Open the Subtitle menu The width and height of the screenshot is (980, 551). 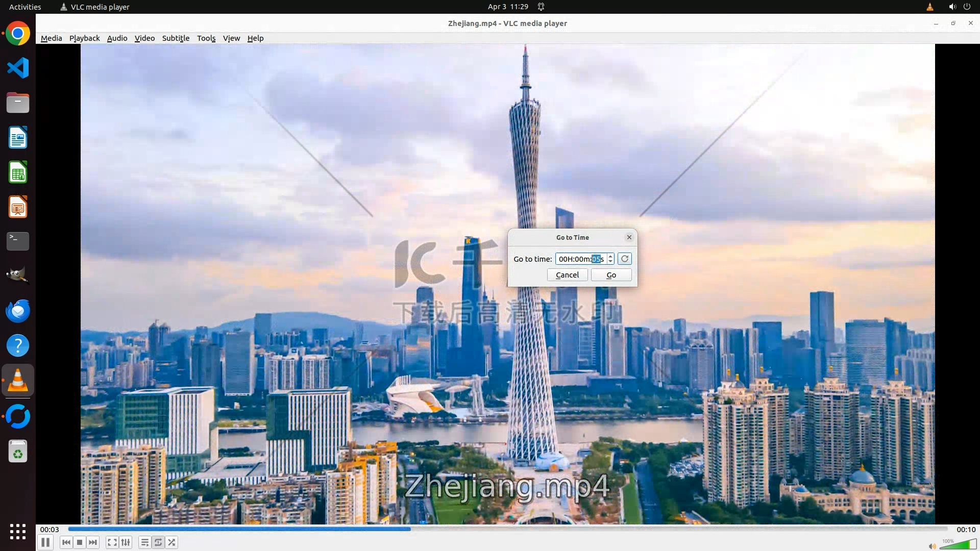[176, 38]
